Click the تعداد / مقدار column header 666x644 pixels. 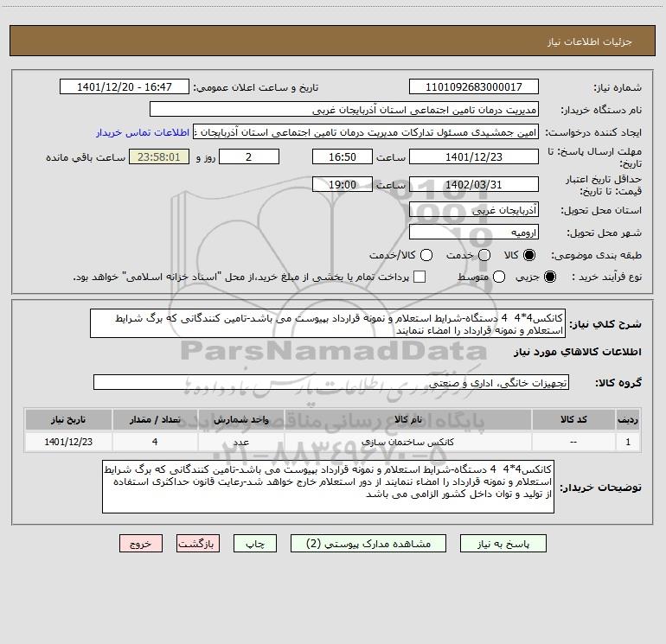tap(155, 419)
